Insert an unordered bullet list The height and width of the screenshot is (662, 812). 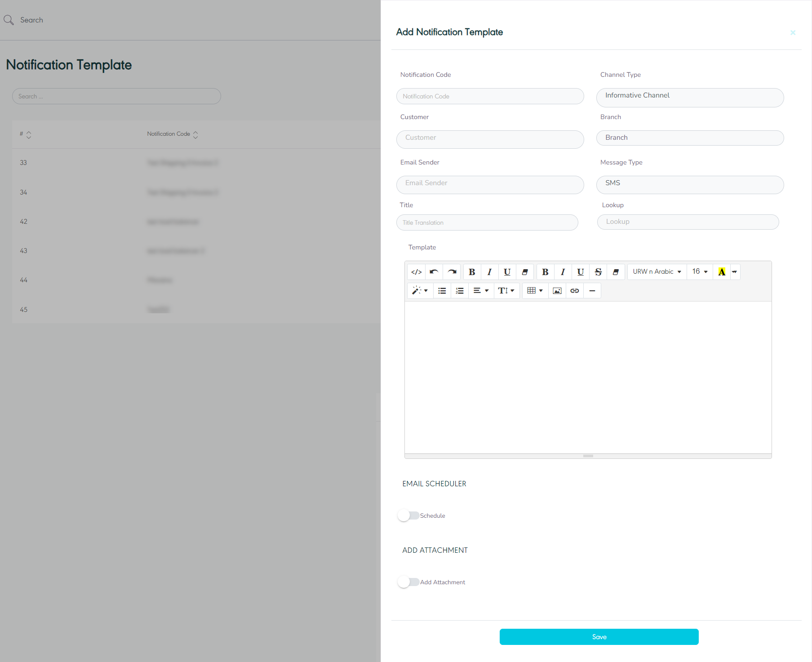click(x=442, y=291)
